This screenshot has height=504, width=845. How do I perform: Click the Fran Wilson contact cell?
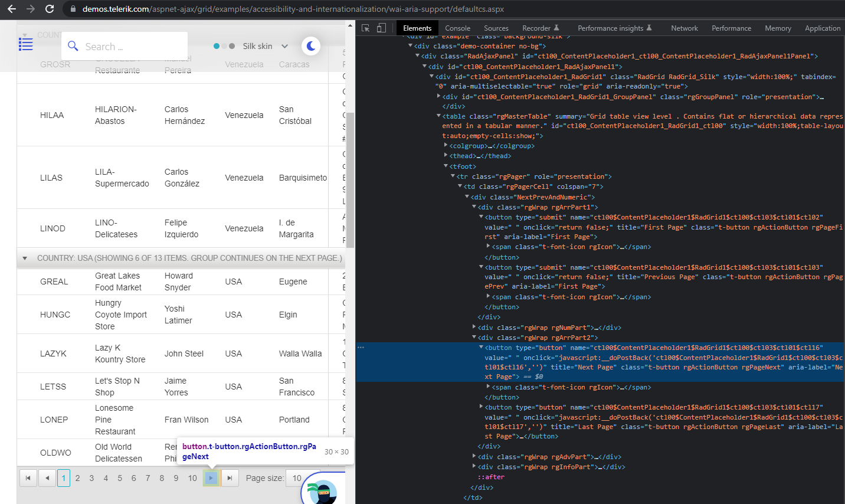tap(186, 420)
